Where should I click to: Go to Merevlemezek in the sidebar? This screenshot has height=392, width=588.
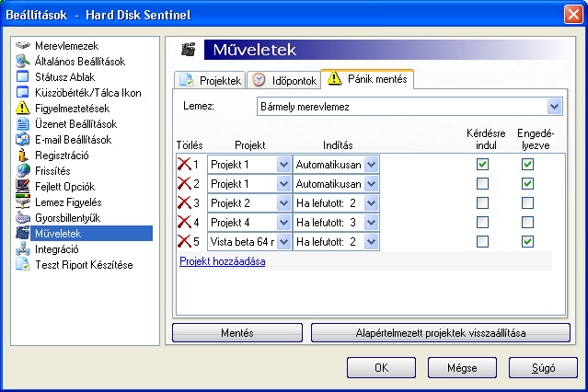64,45
